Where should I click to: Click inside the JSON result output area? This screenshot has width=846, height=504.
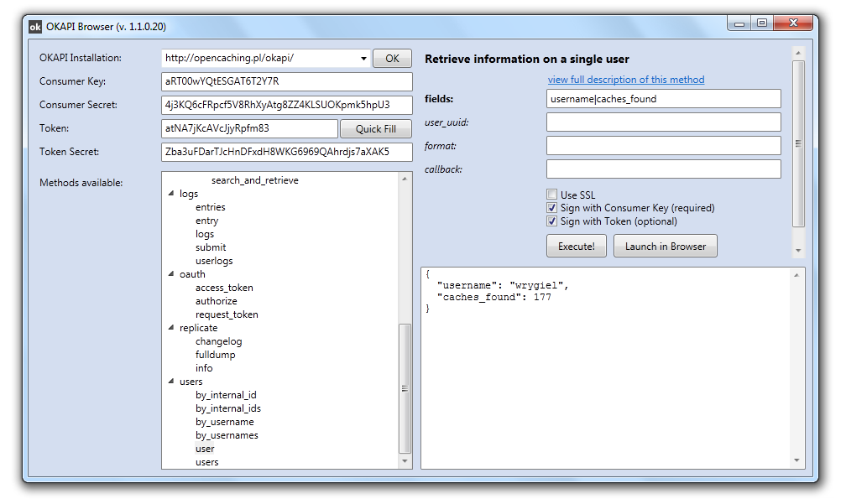click(x=605, y=368)
